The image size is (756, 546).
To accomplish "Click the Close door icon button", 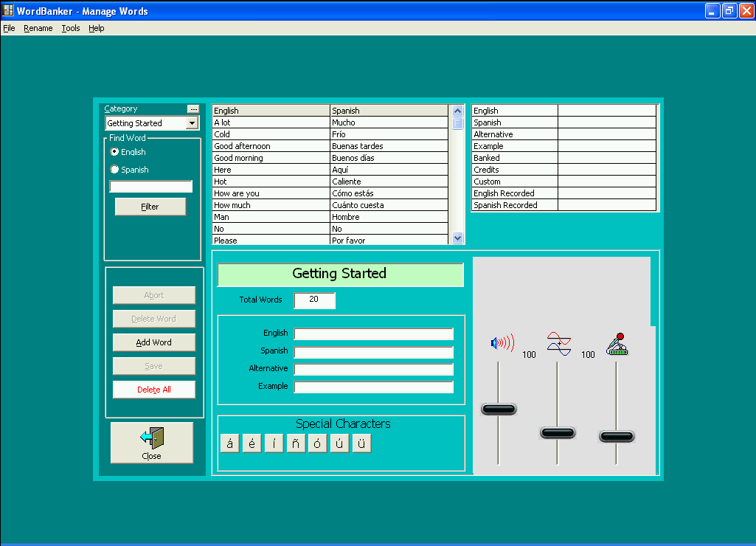I will [152, 443].
